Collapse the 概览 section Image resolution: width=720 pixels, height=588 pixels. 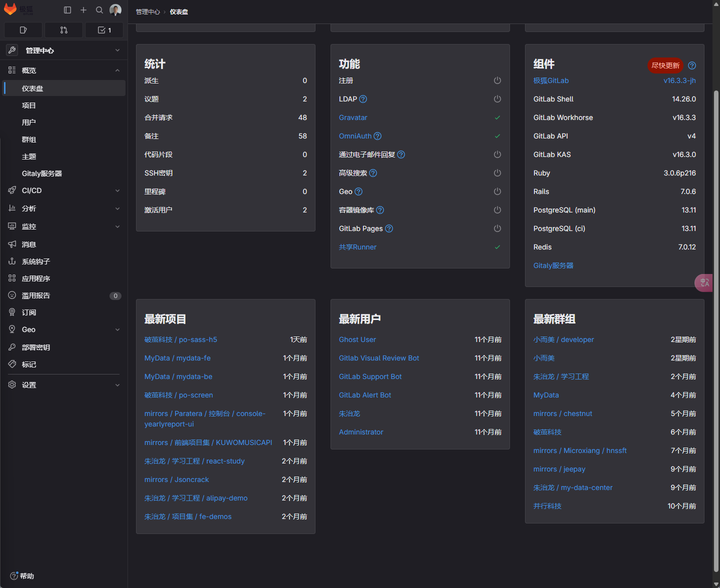63,70
